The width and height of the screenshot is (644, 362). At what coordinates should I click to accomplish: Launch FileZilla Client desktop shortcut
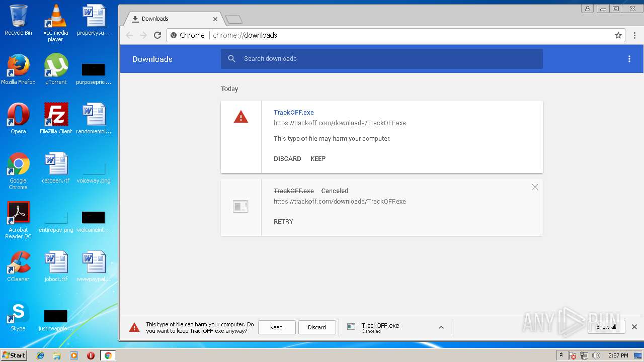tap(55, 119)
